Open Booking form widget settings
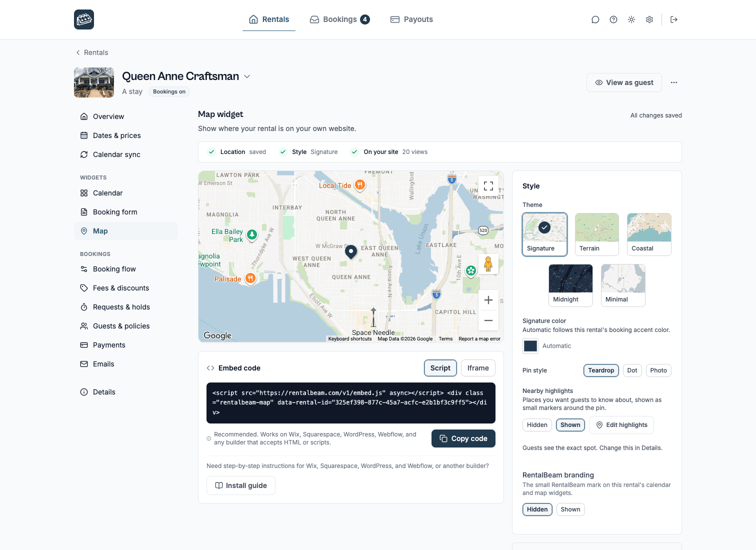 126,212
